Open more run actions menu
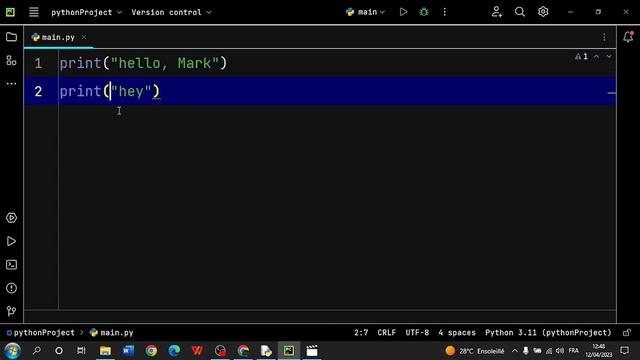 [444, 12]
